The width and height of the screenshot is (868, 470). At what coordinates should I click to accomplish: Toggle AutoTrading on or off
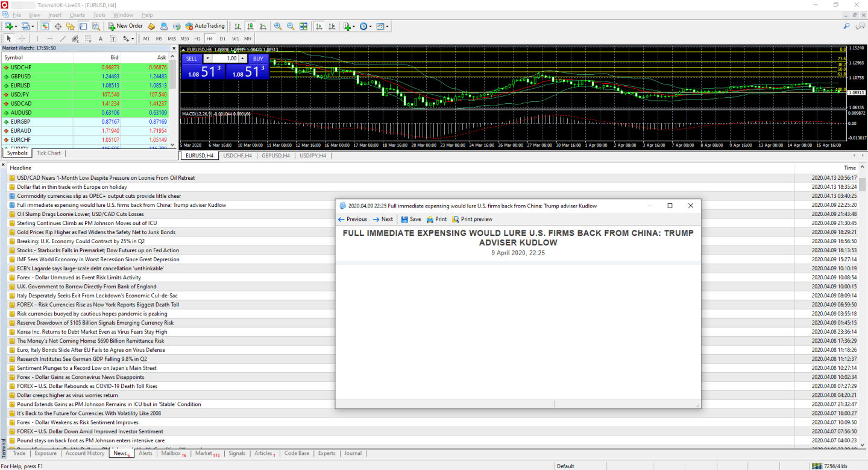(x=205, y=26)
